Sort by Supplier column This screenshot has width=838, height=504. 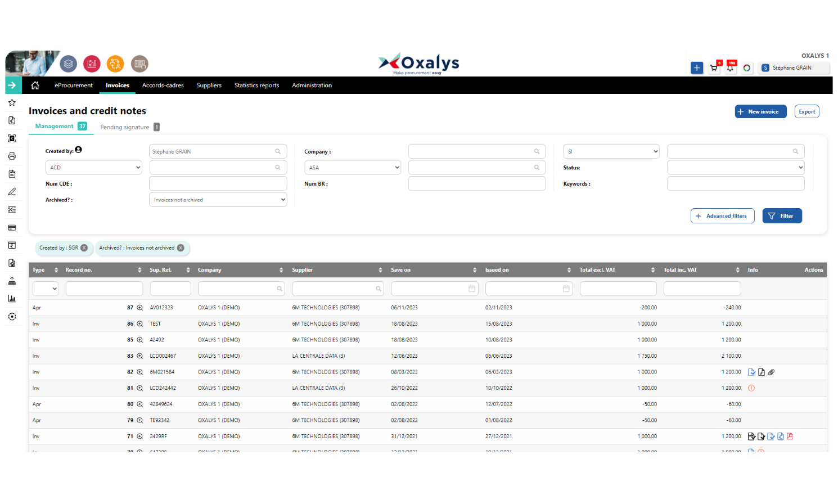click(380, 270)
